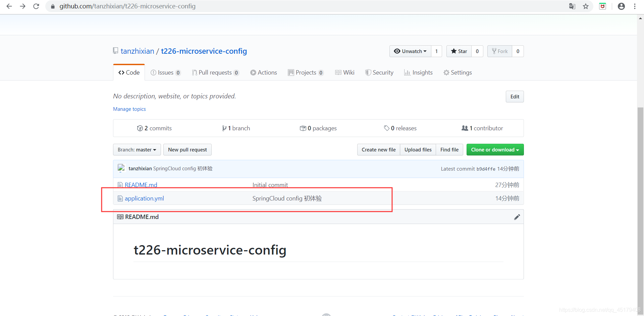Click Edit description button
Screen dimensions: 644x316
coord(515,96)
